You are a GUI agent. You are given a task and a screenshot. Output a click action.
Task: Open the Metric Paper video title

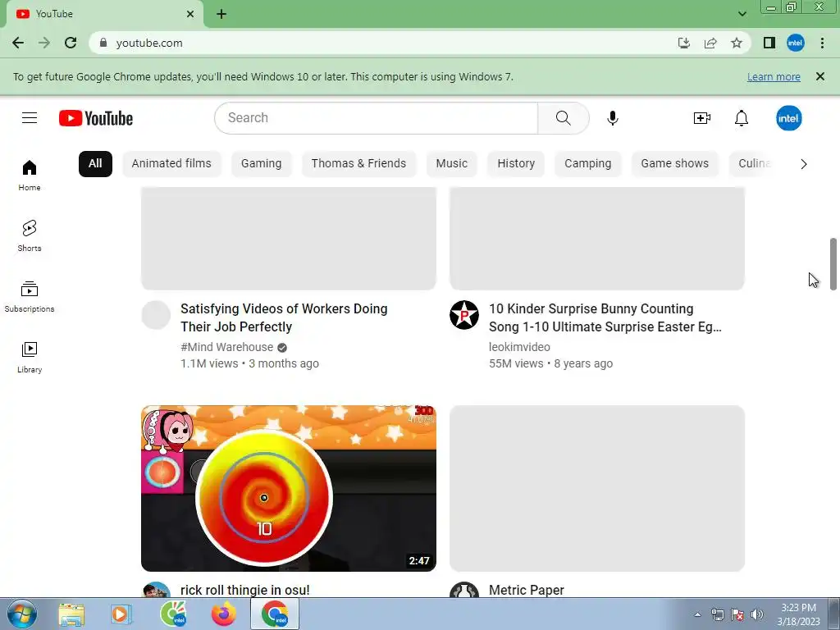[526, 590]
